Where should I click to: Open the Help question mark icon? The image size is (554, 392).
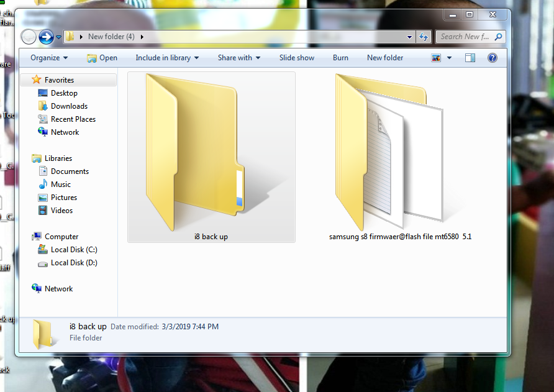[x=492, y=58]
